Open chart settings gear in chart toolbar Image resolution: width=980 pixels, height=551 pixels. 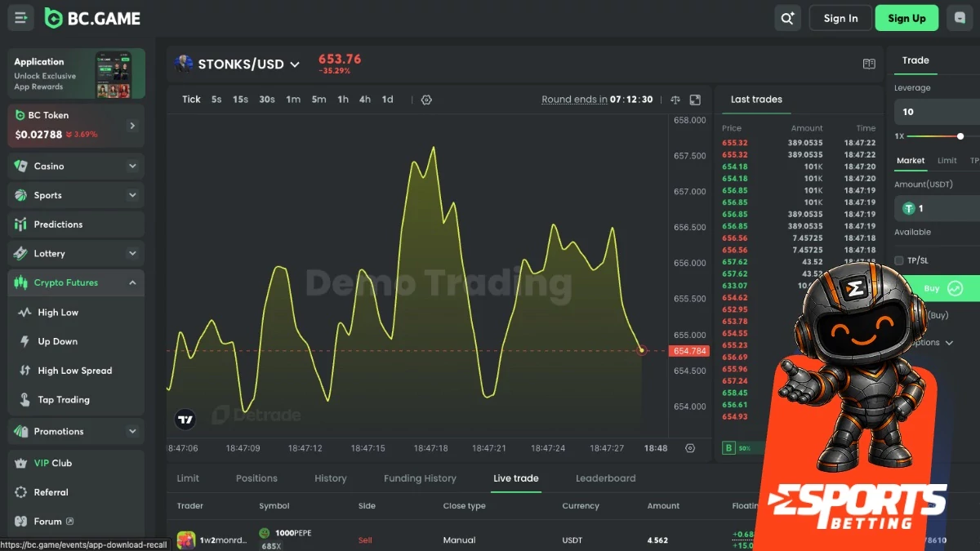pyautogui.click(x=426, y=100)
